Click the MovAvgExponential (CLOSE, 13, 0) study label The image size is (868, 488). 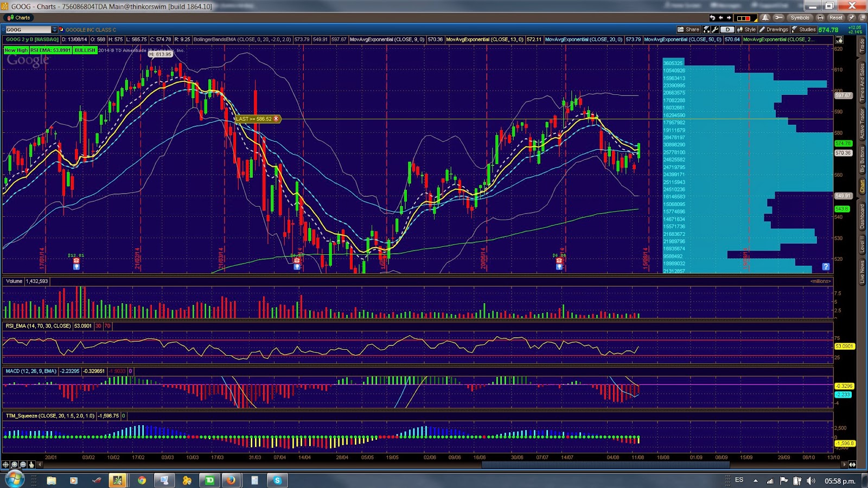tap(485, 40)
